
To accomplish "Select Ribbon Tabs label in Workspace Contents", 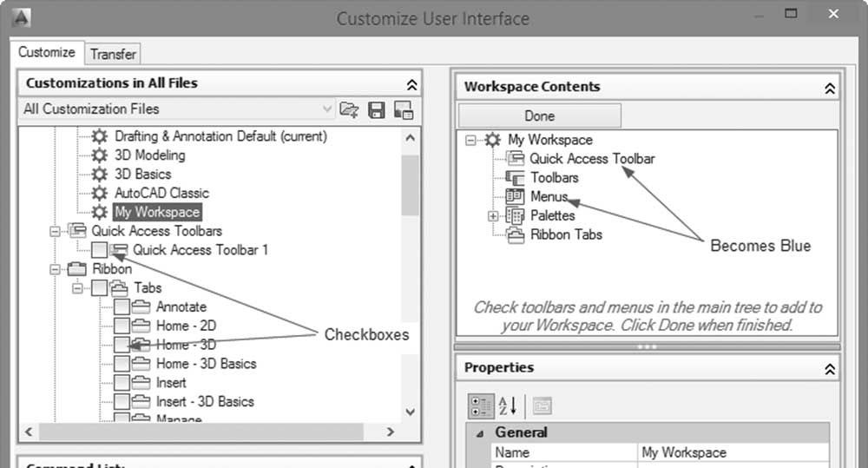I will point(566,234).
